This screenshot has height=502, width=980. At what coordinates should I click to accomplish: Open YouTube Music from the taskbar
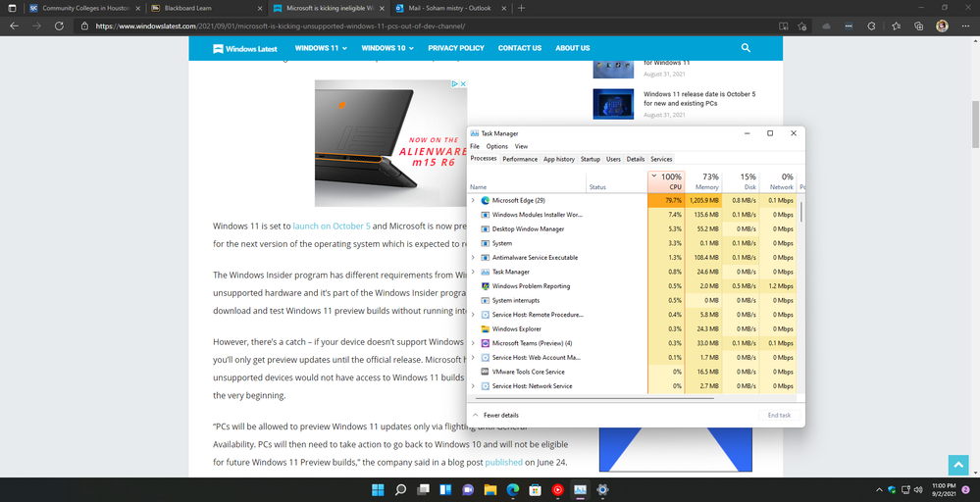(x=557, y=490)
